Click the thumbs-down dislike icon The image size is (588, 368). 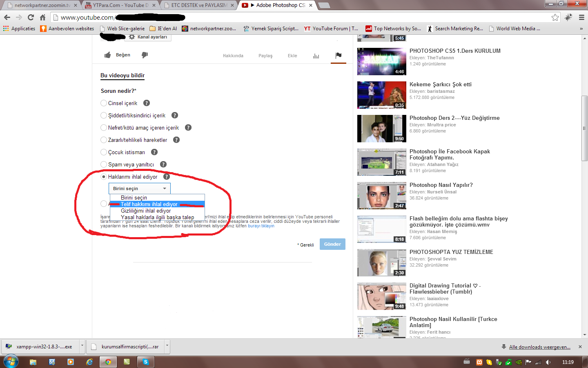coord(145,55)
